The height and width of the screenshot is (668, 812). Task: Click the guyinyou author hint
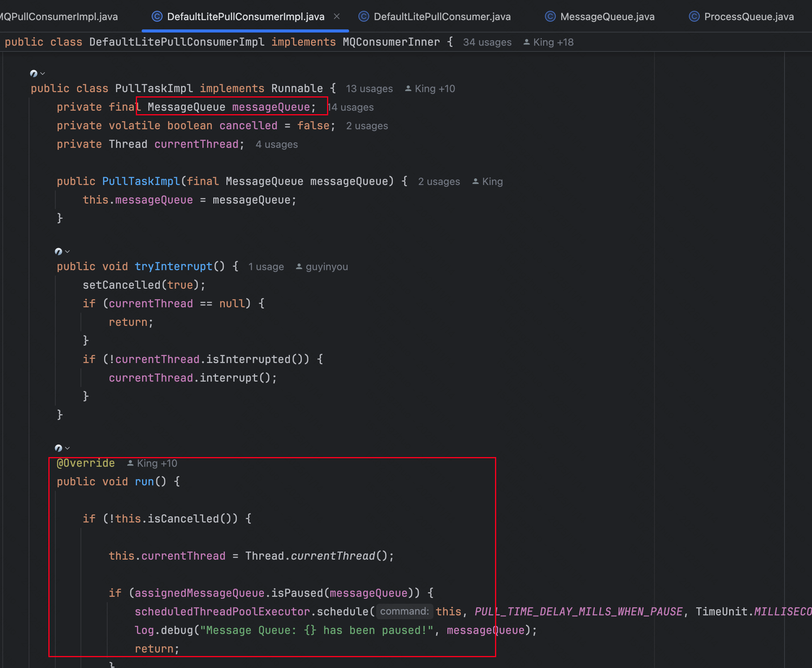326,267
